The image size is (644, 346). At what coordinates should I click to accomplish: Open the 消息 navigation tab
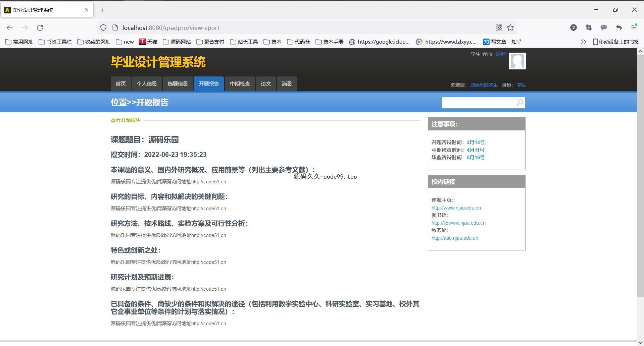click(287, 84)
